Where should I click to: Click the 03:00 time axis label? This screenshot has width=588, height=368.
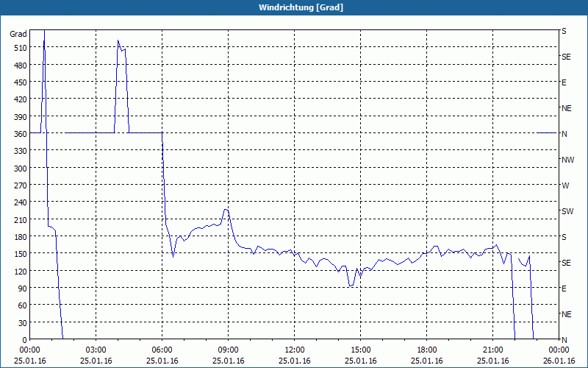96,350
